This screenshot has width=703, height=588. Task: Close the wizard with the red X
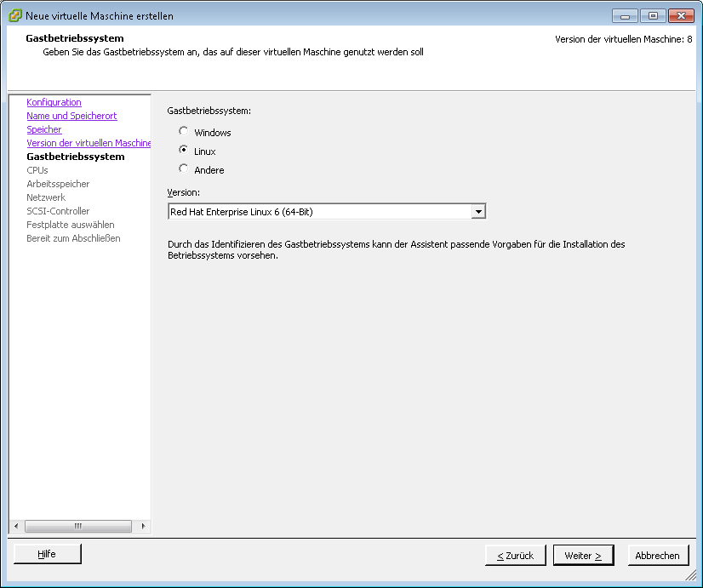coord(681,15)
